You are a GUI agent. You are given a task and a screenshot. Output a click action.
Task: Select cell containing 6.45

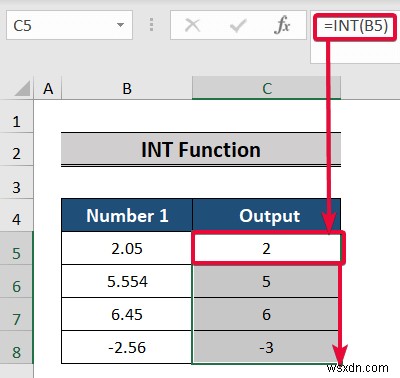pyautogui.click(x=127, y=314)
